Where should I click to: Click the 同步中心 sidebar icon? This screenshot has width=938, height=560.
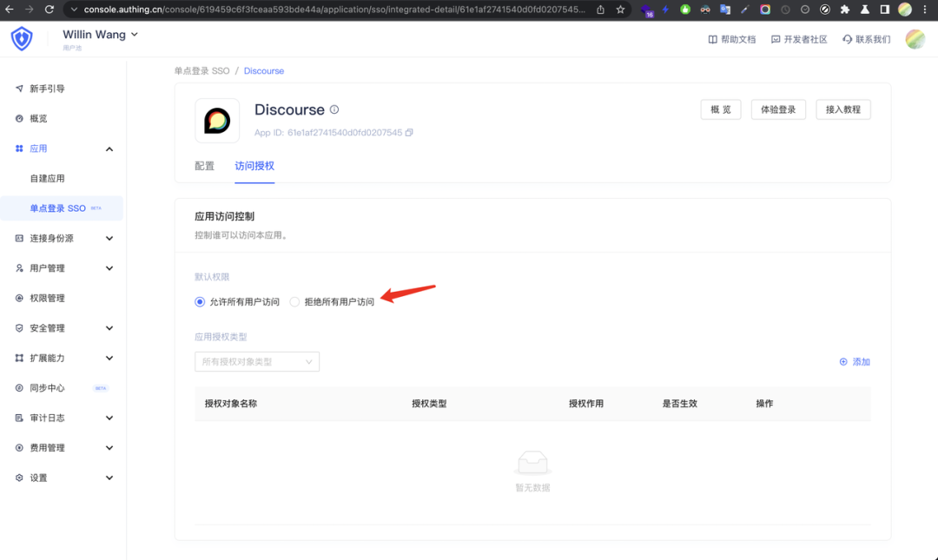(x=19, y=388)
